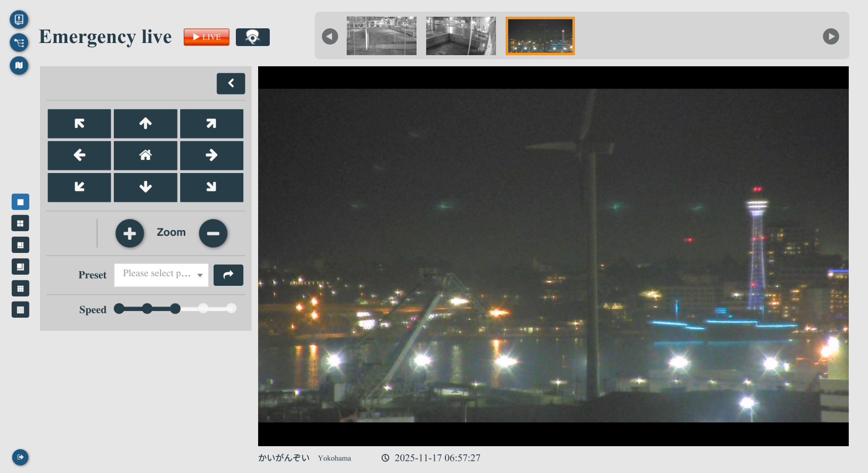
Task: Set speed slider to maximum stop
Action: (231, 309)
